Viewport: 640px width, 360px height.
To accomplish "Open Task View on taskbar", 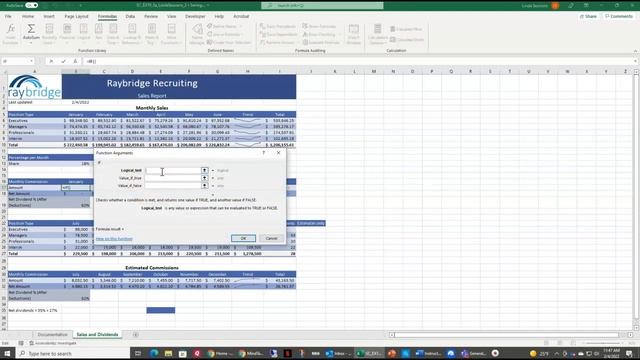I will tap(138, 353).
